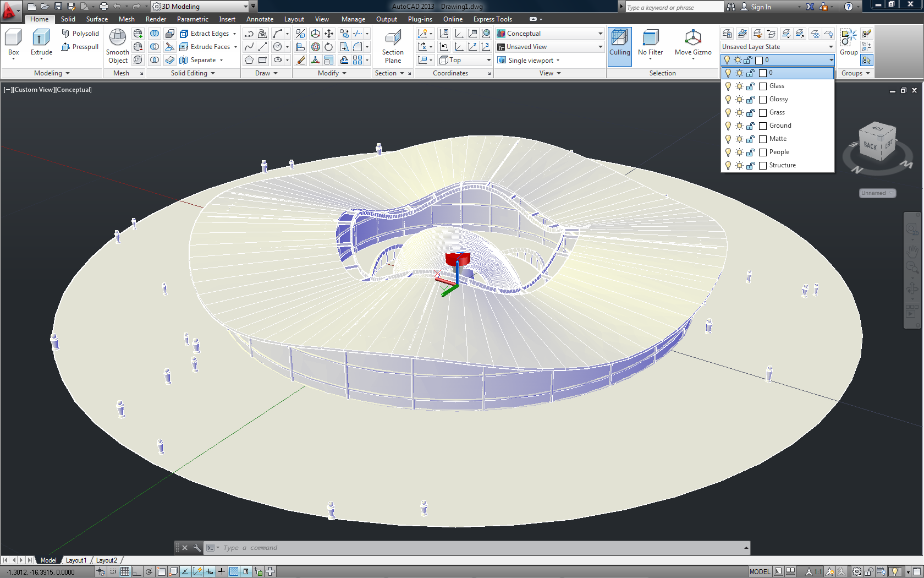This screenshot has height=578, width=924.
Task: Click the Conceptual viewport style label
Action: [74, 90]
